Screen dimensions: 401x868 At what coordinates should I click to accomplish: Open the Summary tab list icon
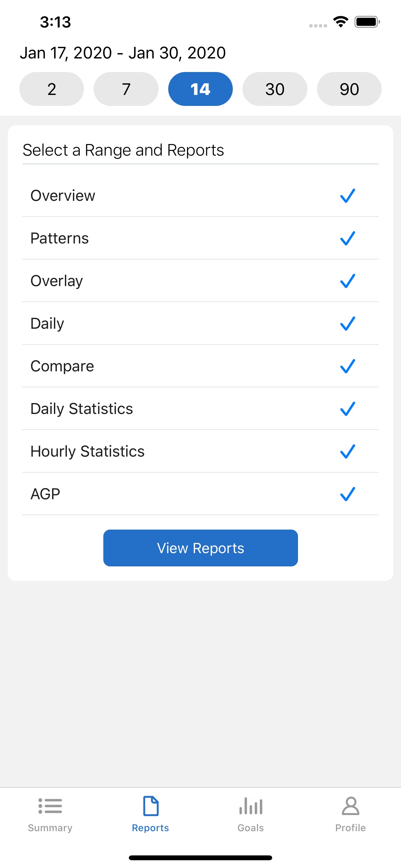[50, 806]
